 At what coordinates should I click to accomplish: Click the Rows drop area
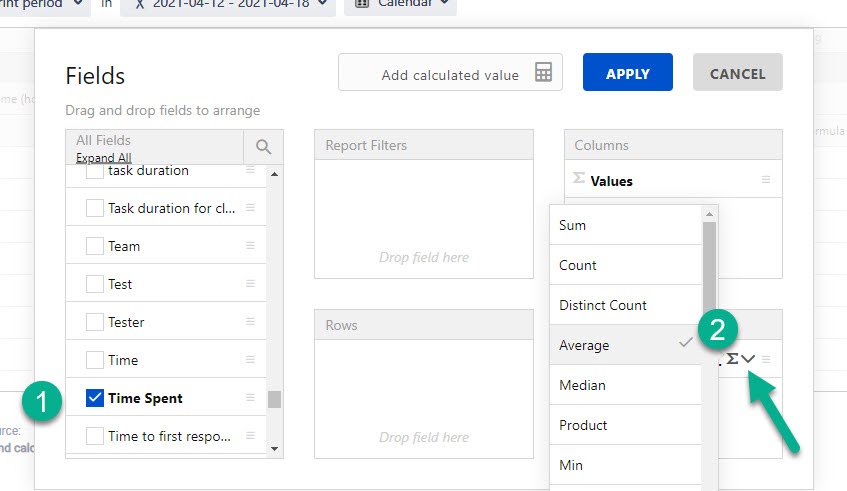click(x=424, y=399)
